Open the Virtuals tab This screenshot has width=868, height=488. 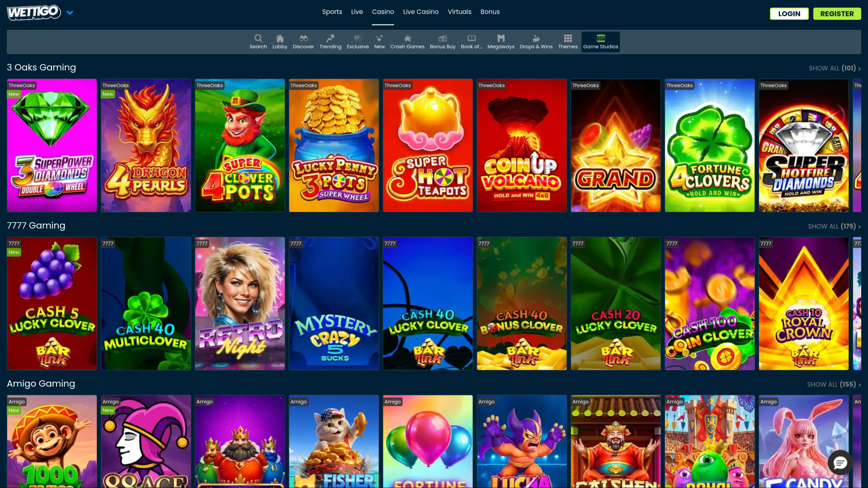tap(459, 12)
